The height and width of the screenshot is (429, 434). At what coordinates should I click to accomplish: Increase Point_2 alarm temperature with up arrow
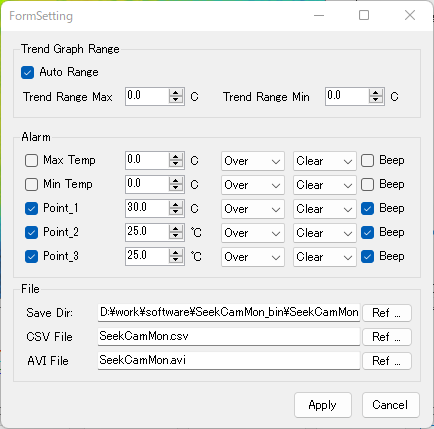click(176, 229)
